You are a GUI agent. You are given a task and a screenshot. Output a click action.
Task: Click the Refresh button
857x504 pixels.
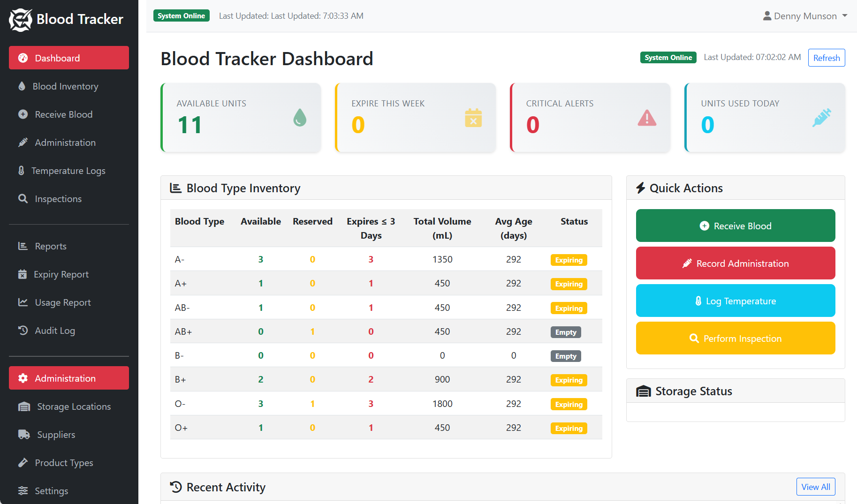pyautogui.click(x=827, y=58)
